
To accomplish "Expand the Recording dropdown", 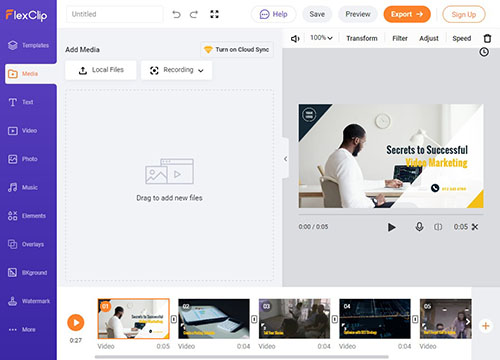I will [176, 70].
